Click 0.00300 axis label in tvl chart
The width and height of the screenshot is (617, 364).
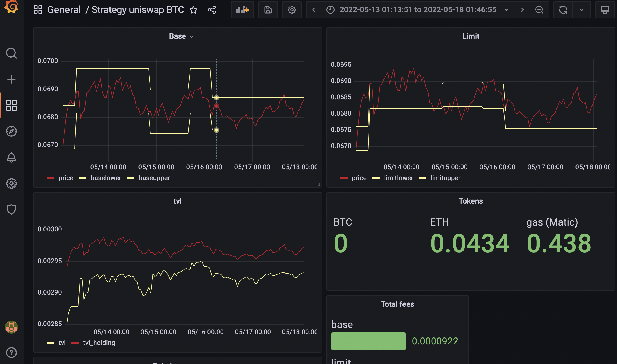(50, 229)
